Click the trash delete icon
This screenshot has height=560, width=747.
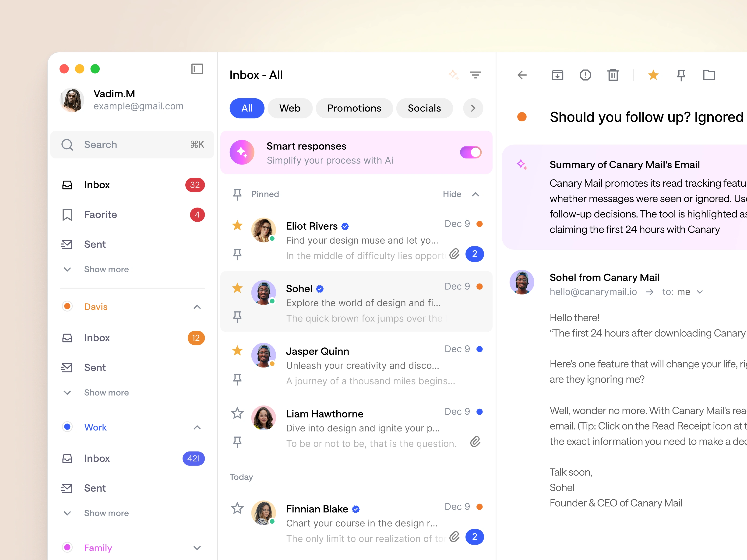(x=613, y=75)
